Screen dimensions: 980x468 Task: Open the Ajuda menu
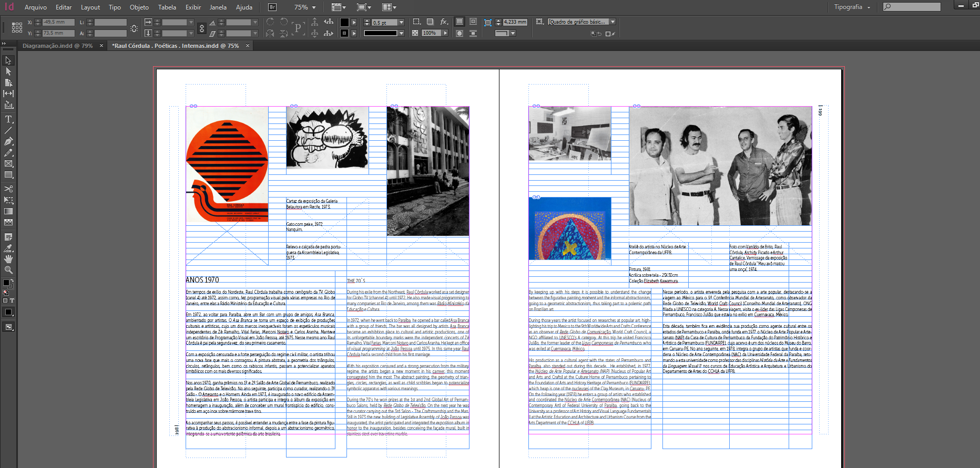pos(244,7)
